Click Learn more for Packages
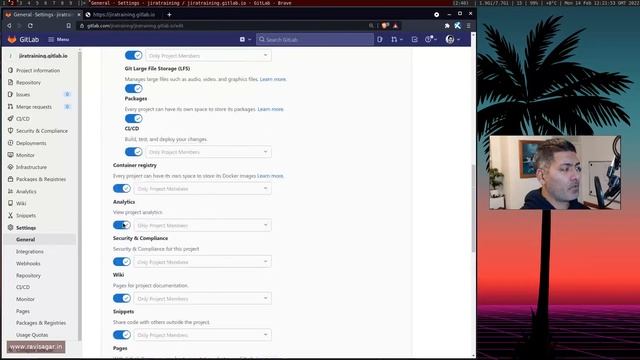The image size is (640, 360). 270,109
